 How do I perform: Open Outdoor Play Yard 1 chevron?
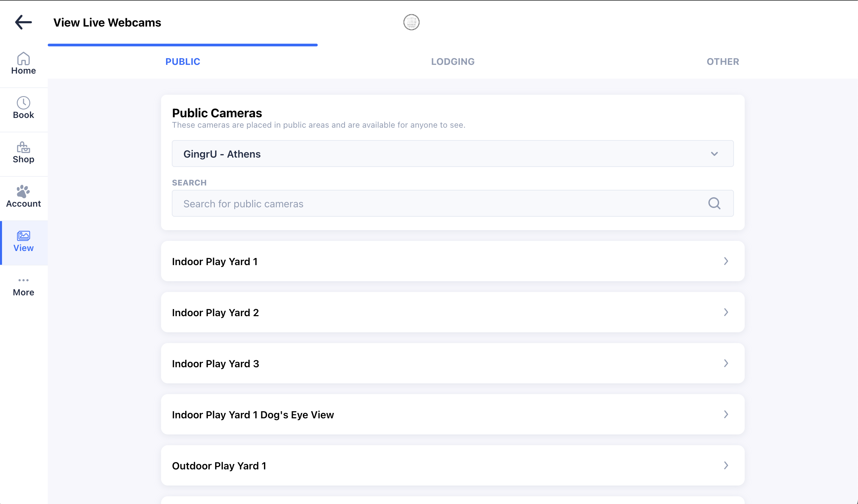click(726, 465)
